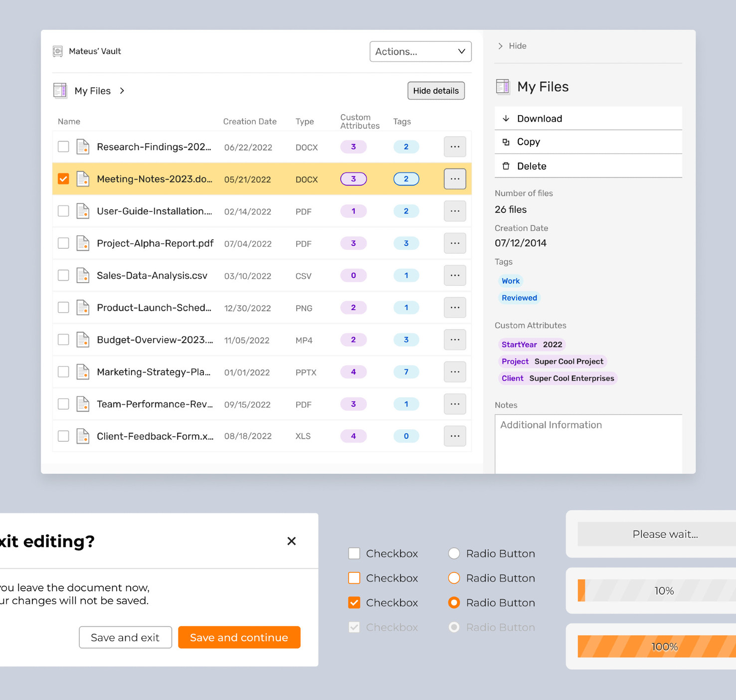Click the file icon for Research-Findings document
Image resolution: width=736 pixels, height=700 pixels.
click(x=83, y=147)
